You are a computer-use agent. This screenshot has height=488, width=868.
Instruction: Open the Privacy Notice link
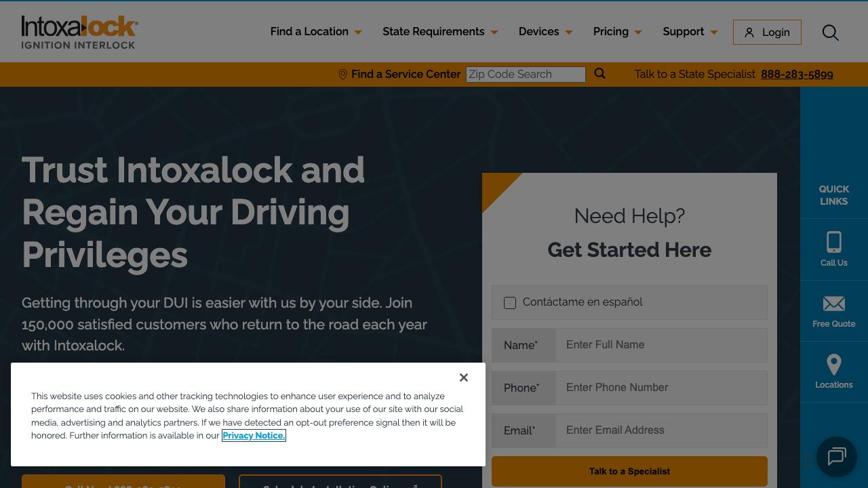(254, 436)
